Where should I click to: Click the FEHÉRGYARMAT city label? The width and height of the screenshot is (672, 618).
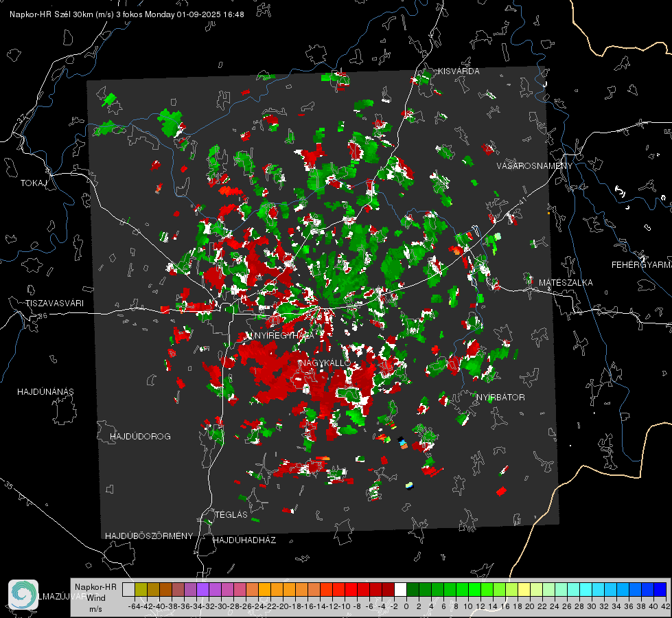642,265
